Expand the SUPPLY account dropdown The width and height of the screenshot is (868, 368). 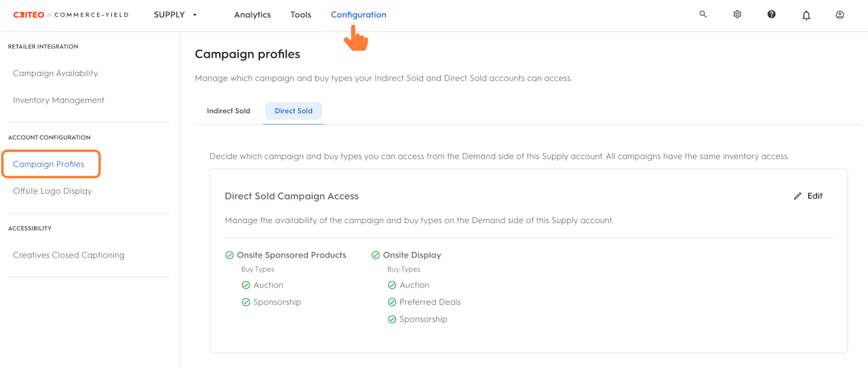176,15
